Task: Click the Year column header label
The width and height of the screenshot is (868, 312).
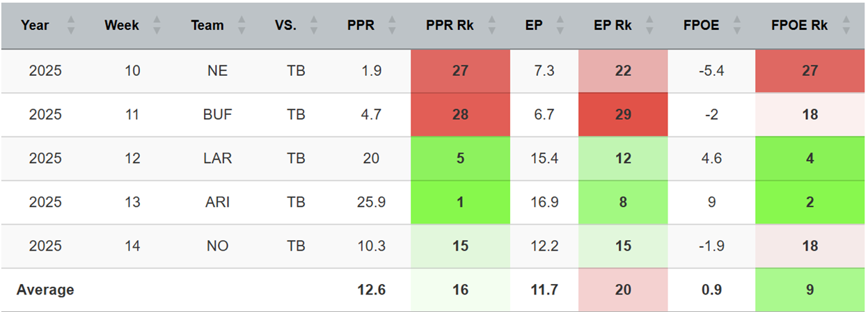Action: click(35, 26)
